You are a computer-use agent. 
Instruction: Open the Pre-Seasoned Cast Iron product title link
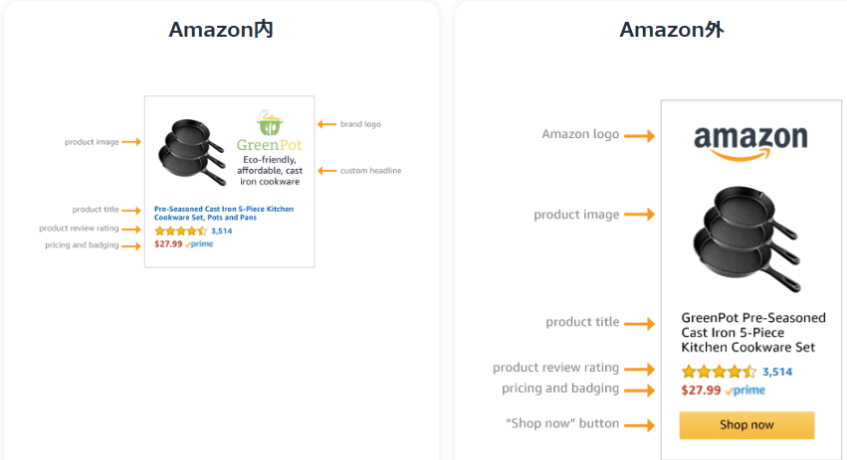[224, 213]
